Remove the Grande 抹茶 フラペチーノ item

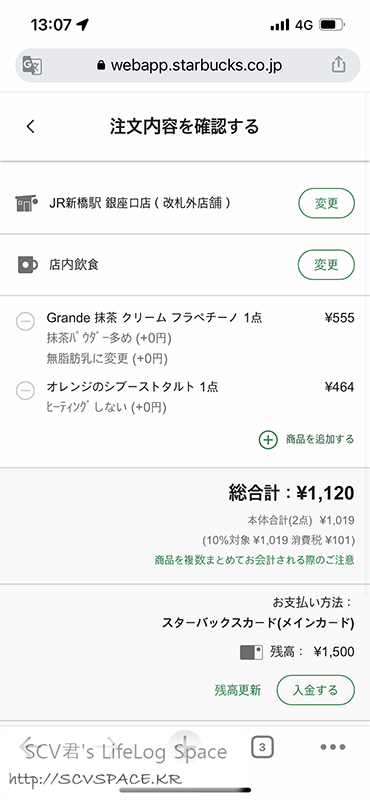click(26, 321)
